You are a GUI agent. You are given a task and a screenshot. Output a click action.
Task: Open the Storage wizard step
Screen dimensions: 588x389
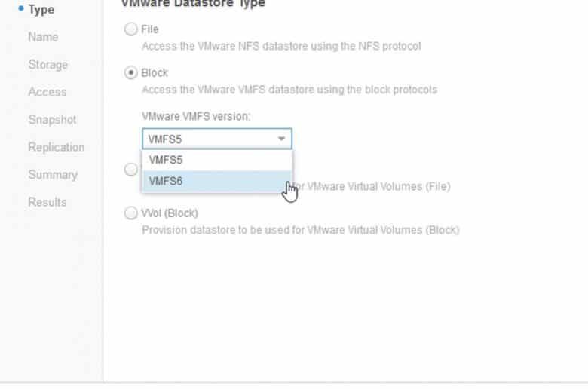(48, 65)
